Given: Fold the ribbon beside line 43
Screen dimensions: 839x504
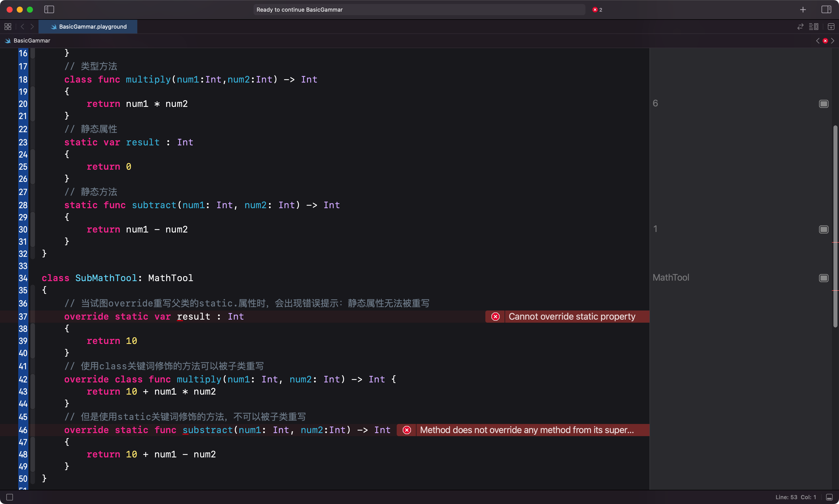Looking at the screenshot, I should 33,392.
